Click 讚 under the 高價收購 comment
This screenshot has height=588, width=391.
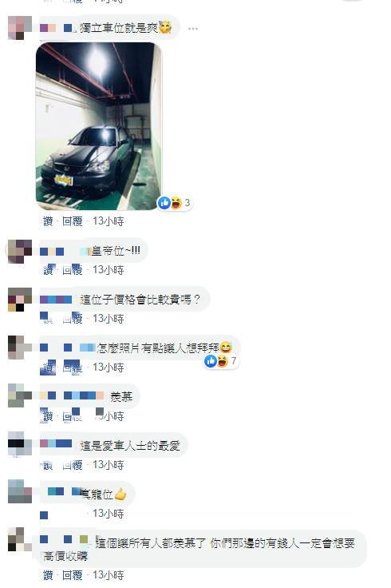(x=48, y=575)
